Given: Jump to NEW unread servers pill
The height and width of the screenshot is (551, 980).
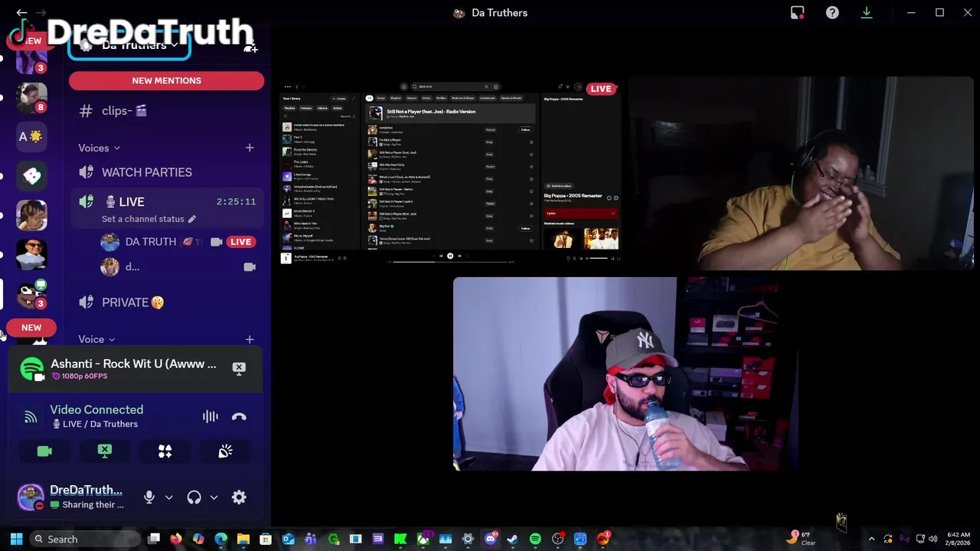Looking at the screenshot, I should [x=31, y=328].
